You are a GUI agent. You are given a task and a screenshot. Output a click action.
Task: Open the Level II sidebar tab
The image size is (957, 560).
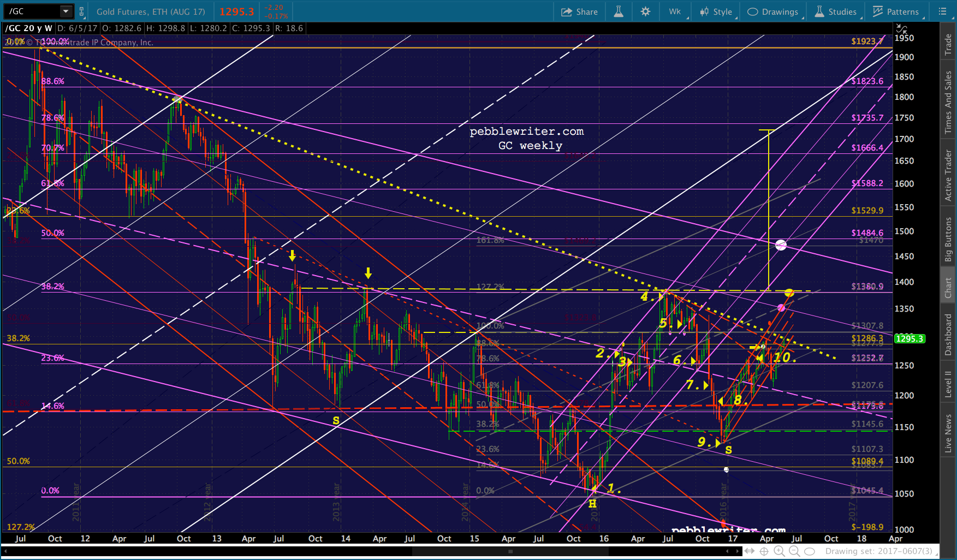click(948, 384)
